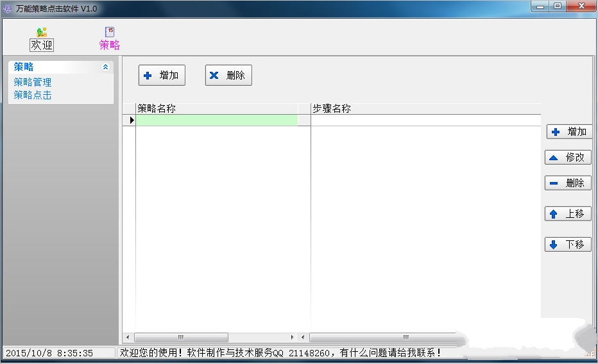Click the app icon in the title bar
598x364 pixels.
coord(7,9)
